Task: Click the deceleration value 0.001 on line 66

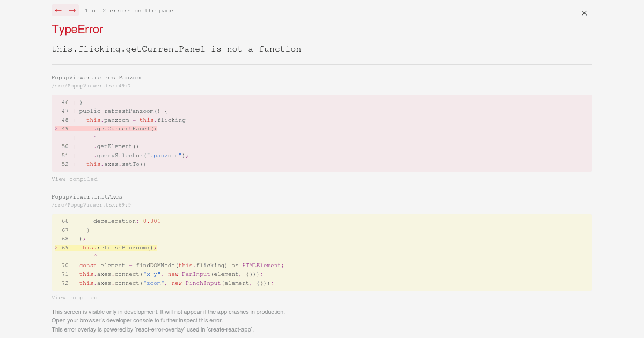Action: pos(152,221)
